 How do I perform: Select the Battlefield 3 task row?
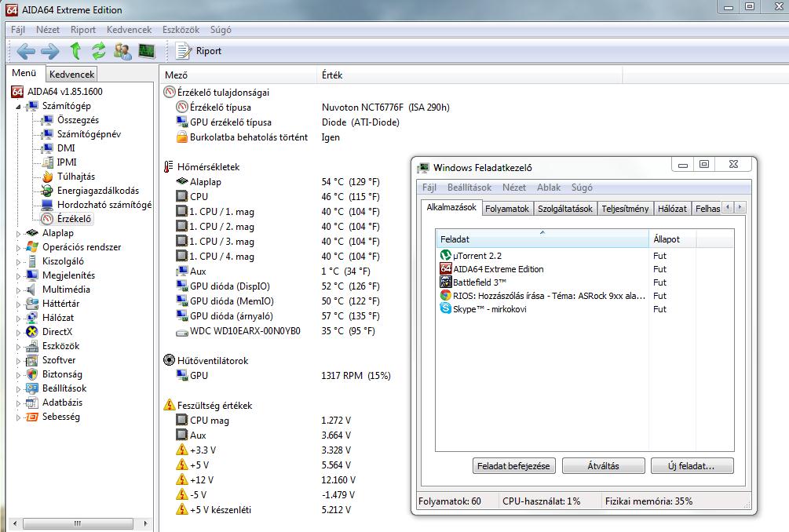click(585, 282)
